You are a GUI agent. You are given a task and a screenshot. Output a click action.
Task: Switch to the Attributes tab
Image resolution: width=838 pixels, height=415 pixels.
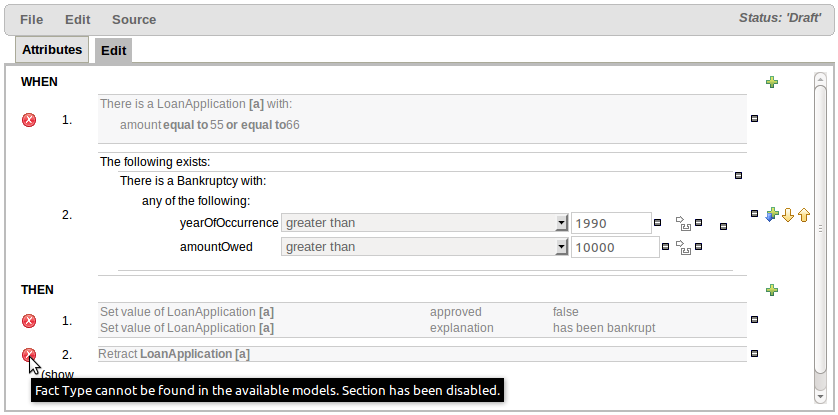[52, 49]
